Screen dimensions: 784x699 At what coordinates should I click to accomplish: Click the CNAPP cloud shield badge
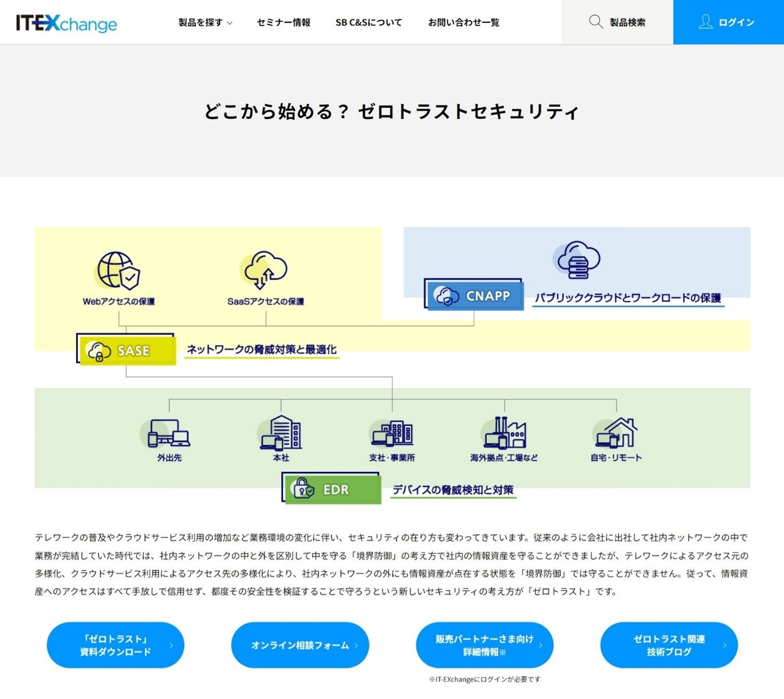[473, 295]
